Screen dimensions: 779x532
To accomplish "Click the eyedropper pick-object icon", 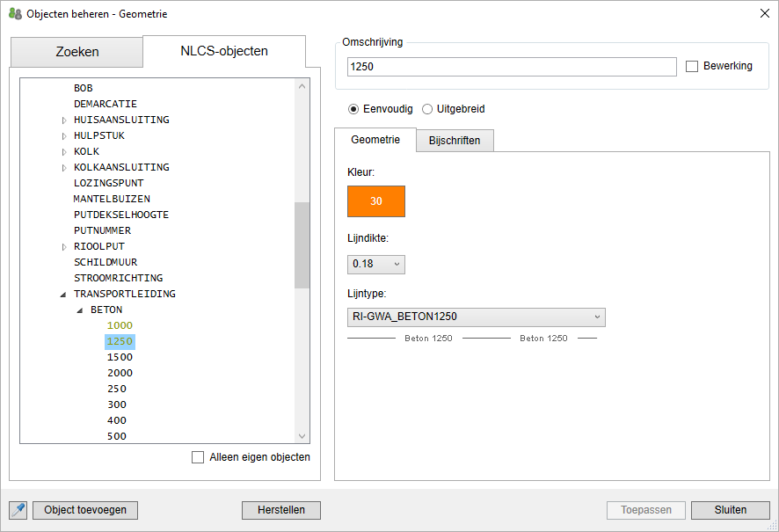I will coord(18,510).
